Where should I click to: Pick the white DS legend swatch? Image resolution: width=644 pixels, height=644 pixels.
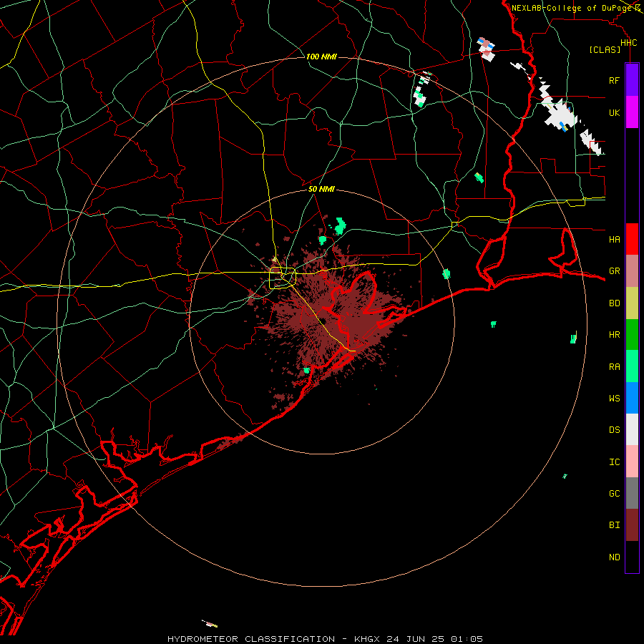click(632, 429)
